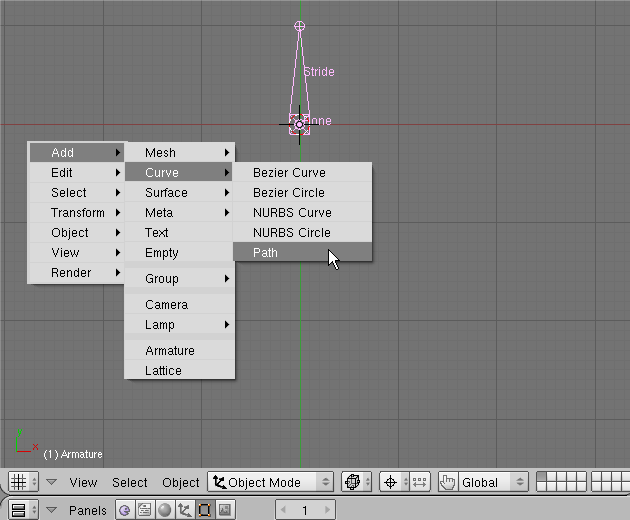Choose Bezier Curve from the submenu
630x520 pixels.
click(x=303, y=172)
